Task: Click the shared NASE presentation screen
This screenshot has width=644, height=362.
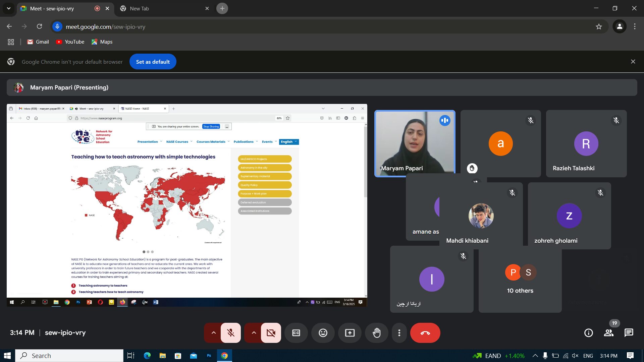Action: (187, 205)
